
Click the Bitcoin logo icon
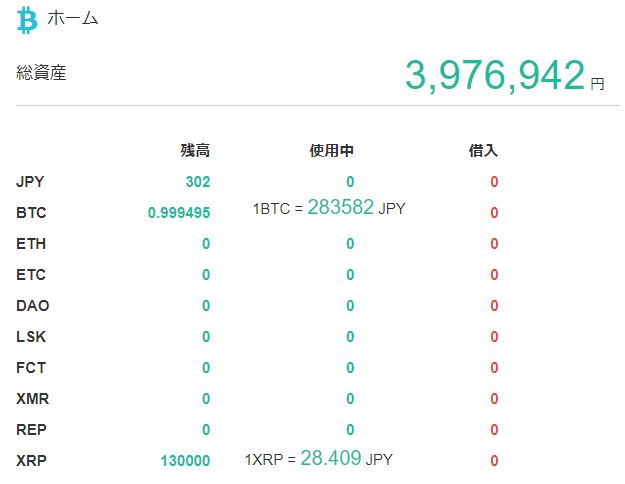[27, 19]
